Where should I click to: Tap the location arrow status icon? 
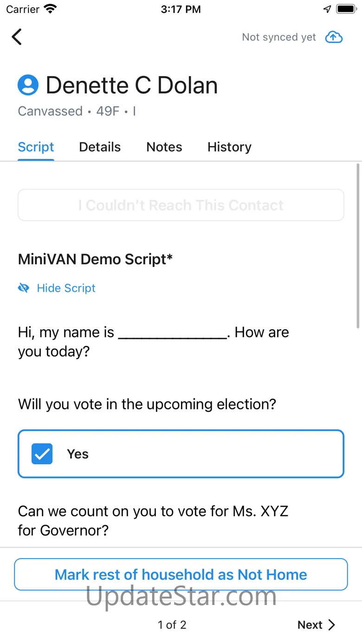[x=327, y=9]
